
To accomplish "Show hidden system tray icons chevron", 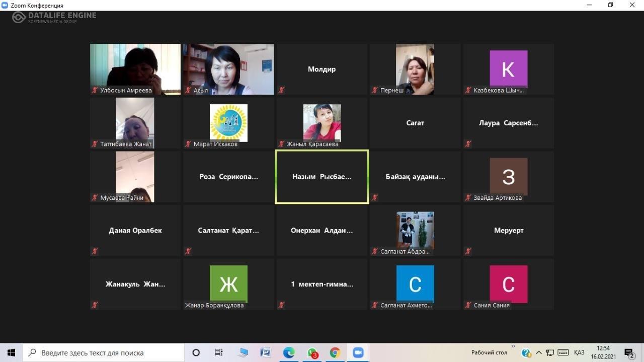I will tap(539, 352).
